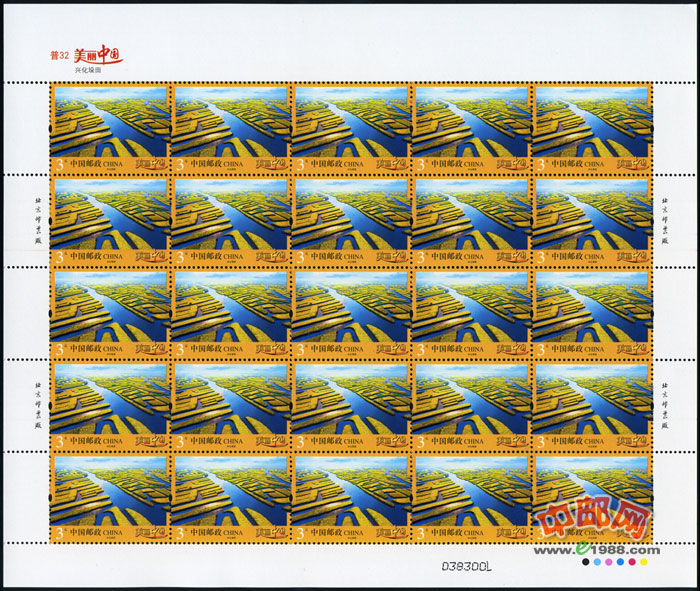Viewport: 700px width, 591px height.
Task: Select the top-right corner stamp
Action: point(591,127)
